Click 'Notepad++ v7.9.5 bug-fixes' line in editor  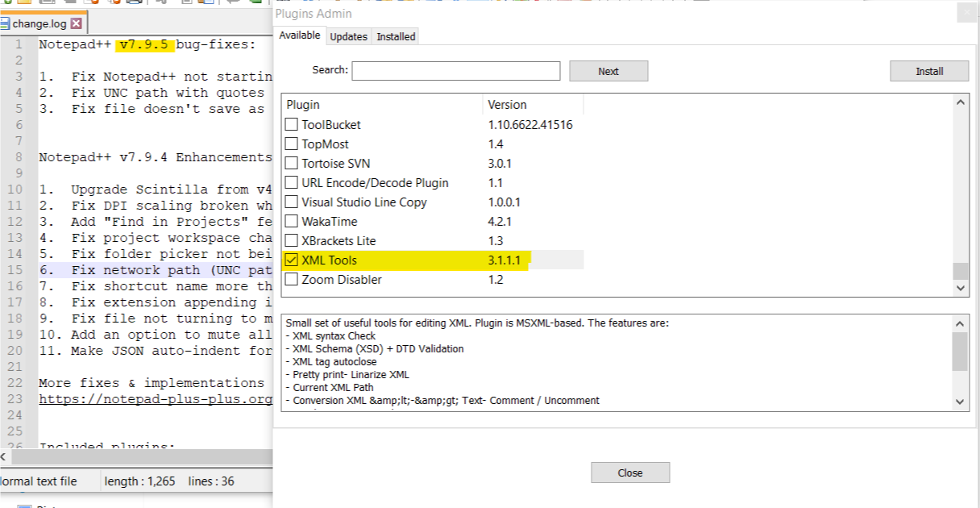point(147,44)
